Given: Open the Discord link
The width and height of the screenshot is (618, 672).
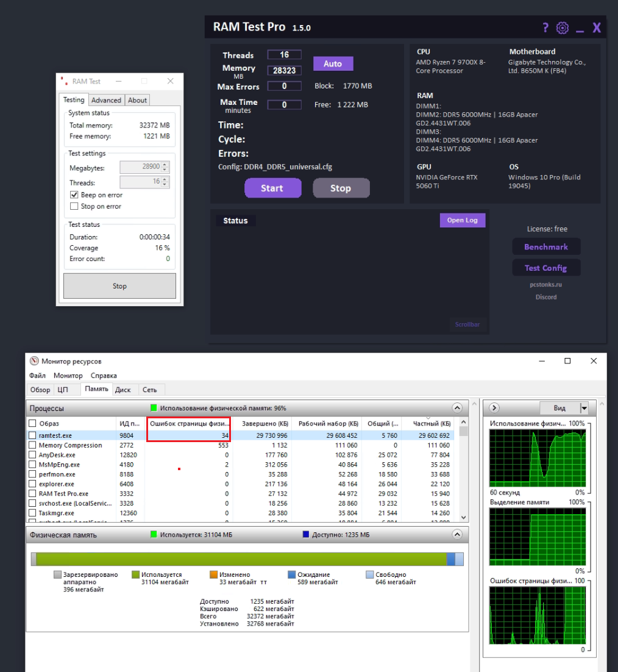Looking at the screenshot, I should [546, 297].
